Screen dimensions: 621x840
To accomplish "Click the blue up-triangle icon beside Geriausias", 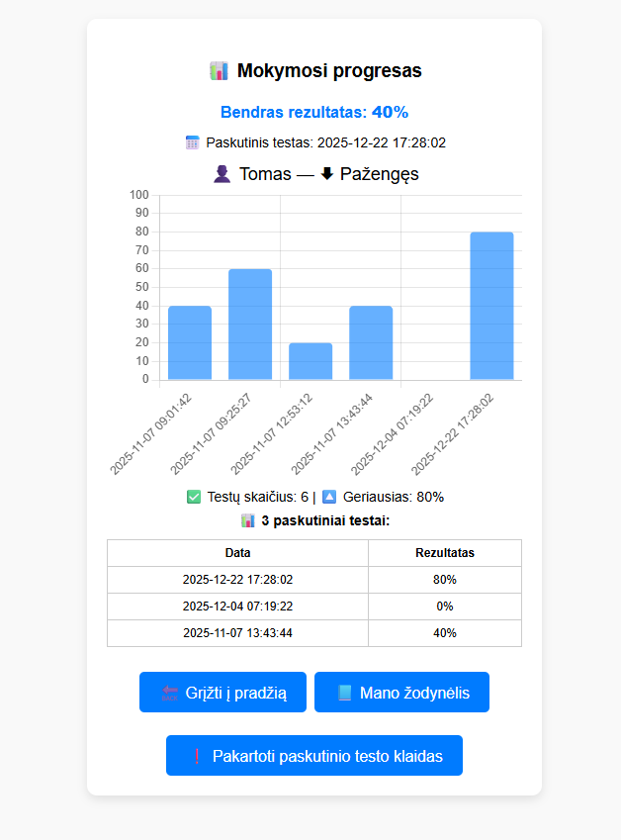I will click(x=329, y=497).
